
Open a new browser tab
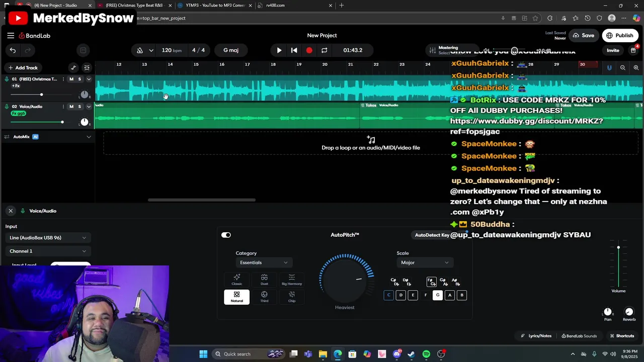342,6
